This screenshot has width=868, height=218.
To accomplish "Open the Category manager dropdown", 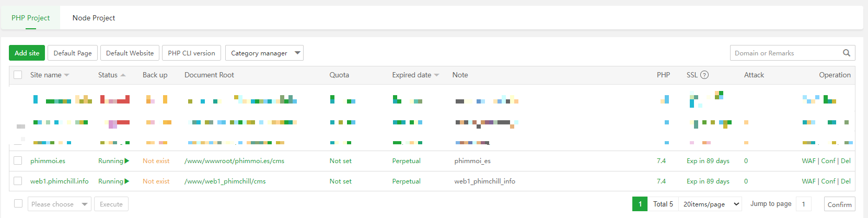I will 264,53.
